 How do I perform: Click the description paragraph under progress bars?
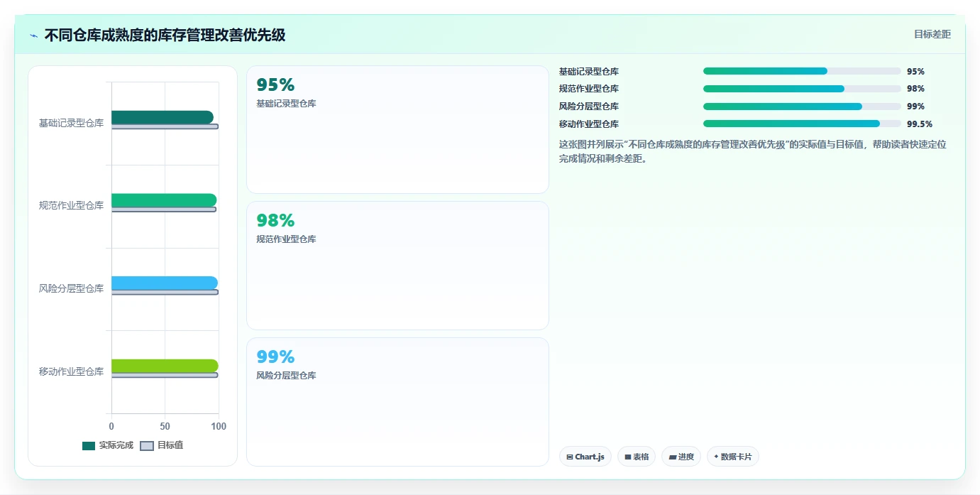[753, 151]
